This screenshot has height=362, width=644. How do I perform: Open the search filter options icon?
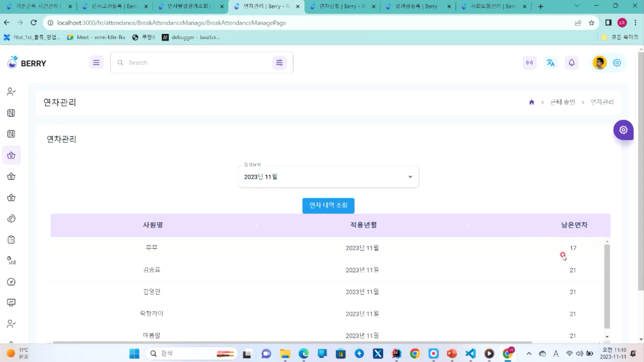coord(279,63)
